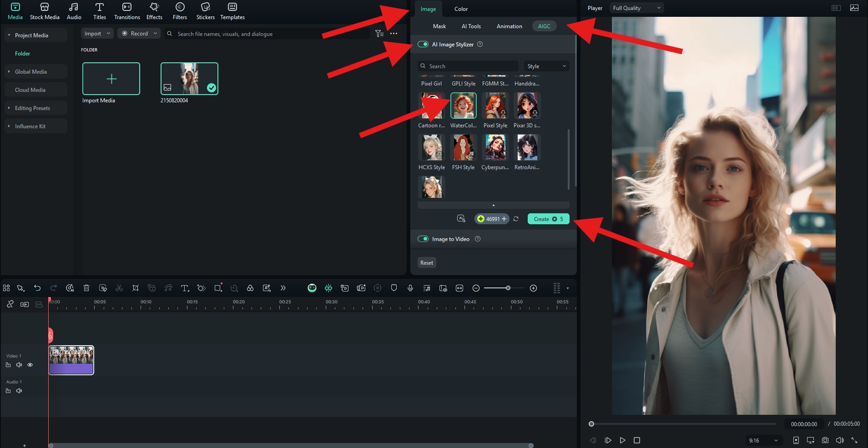The width and height of the screenshot is (868, 448).
Task: Click the delete trash icon in timeline toolbar
Action: pos(86,288)
